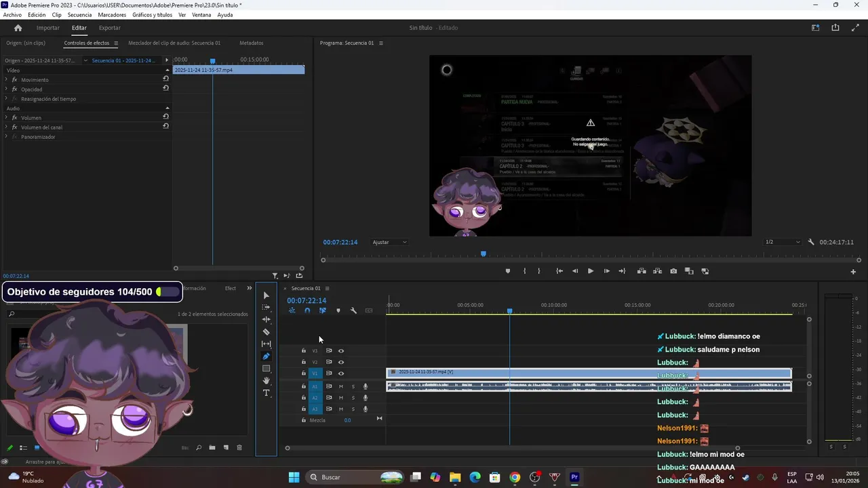Viewport: 868px width, 488px height.
Task: Open the Workspaces layout icon
Action: tap(816, 28)
